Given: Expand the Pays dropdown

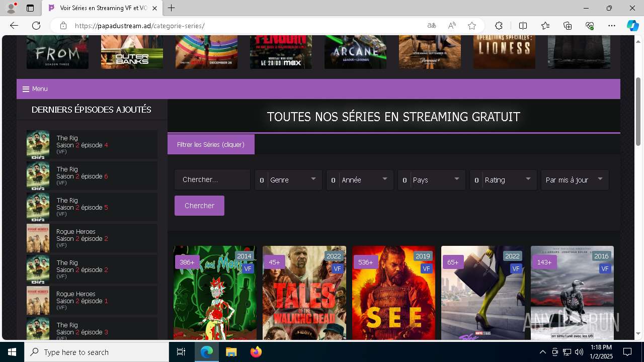Looking at the screenshot, I should point(431,180).
